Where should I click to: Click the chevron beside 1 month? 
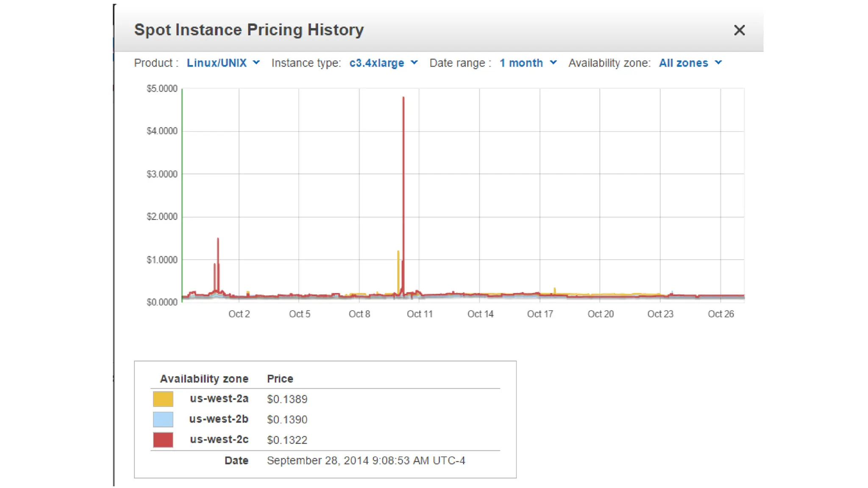click(553, 62)
